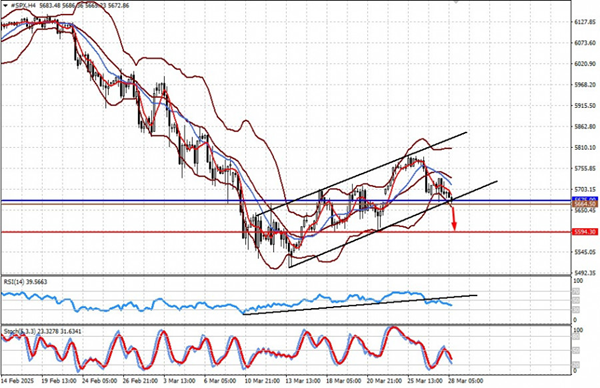Select the blue price tag on the axis
600x388 pixels.
[585, 200]
